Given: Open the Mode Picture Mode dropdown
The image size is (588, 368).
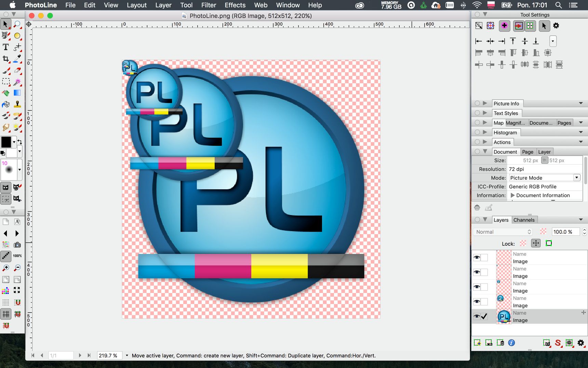Looking at the screenshot, I should [545, 178].
